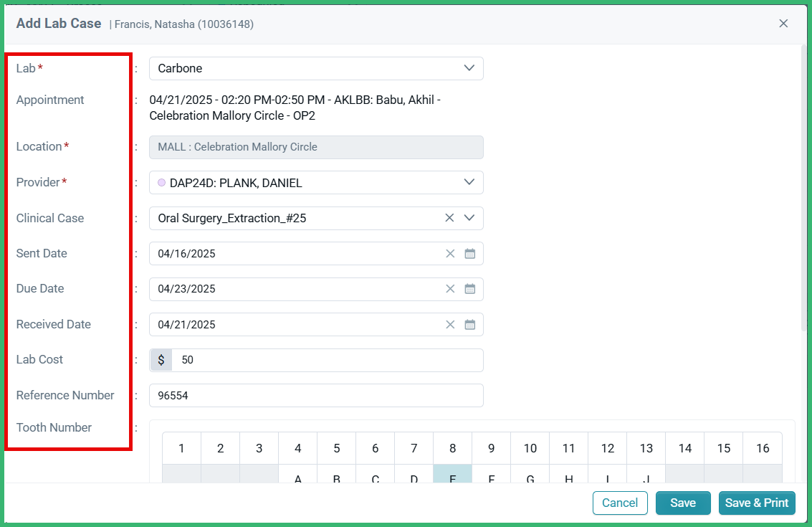Open the Clinical Case dropdown
This screenshot has width=812, height=527.
coord(469,217)
